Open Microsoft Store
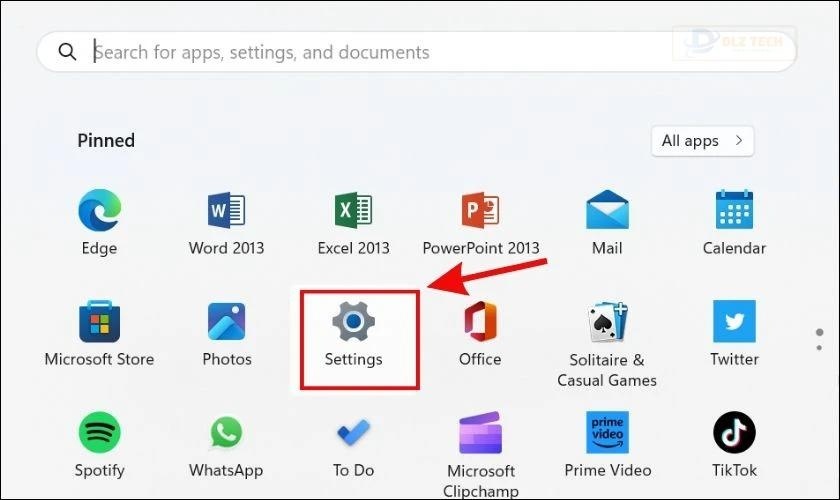 (x=99, y=322)
